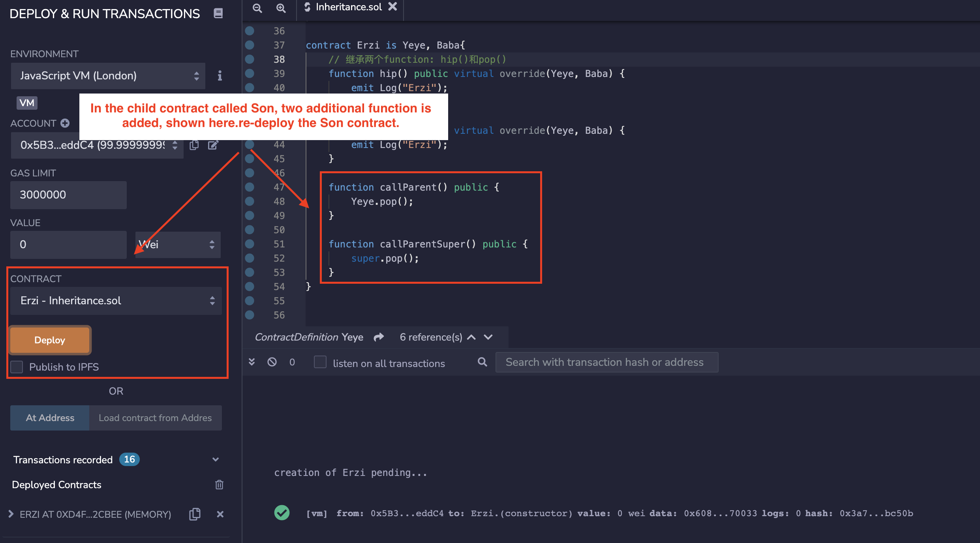Add a new account with plus icon
Screen dimensions: 980x543
[x=65, y=123]
